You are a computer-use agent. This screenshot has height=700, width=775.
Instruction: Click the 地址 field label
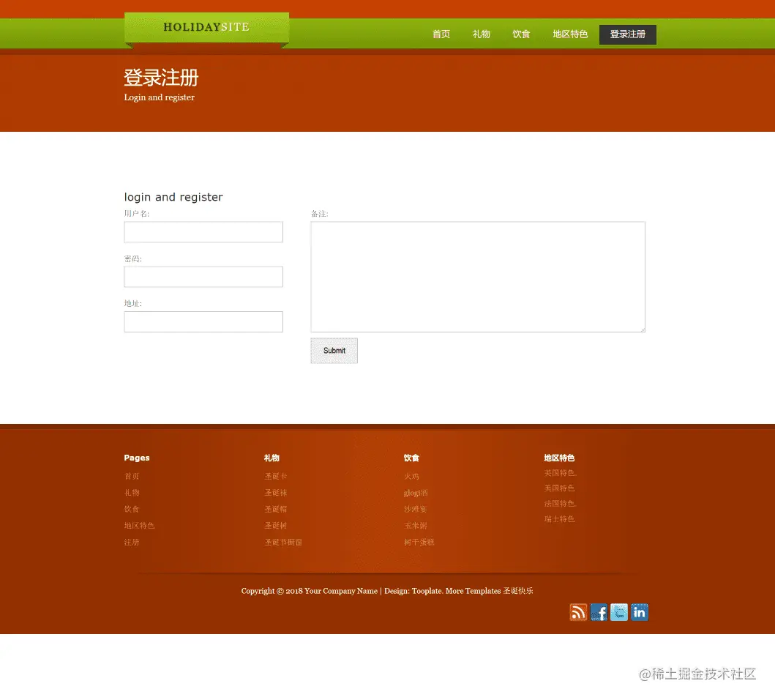(x=133, y=303)
